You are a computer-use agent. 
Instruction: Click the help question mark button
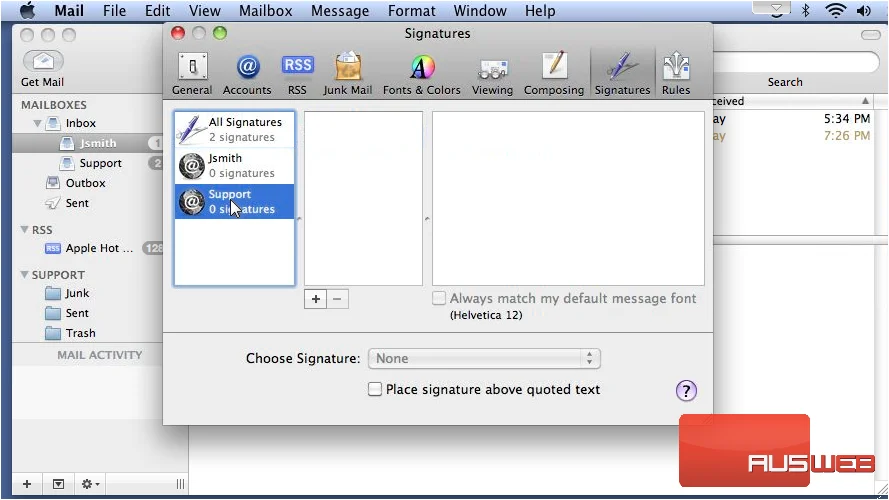686,391
